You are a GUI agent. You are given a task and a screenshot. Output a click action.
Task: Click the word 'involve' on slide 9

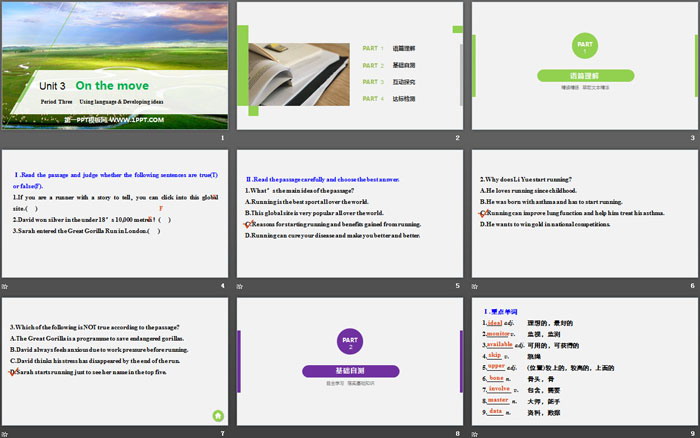(x=499, y=389)
